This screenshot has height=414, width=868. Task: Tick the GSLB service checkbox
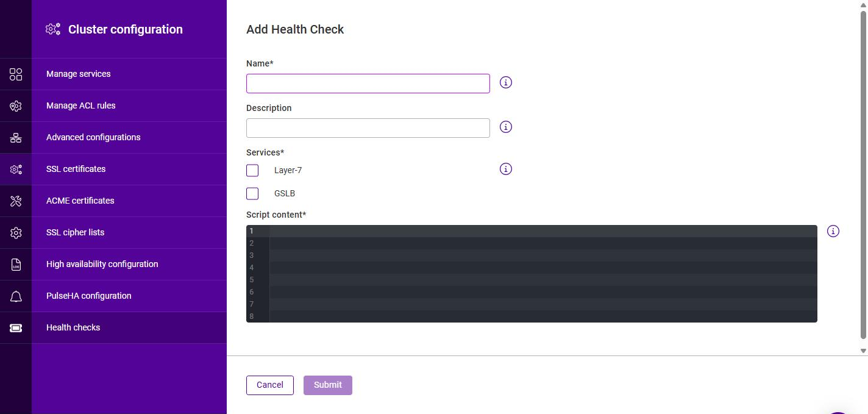pyautogui.click(x=252, y=193)
